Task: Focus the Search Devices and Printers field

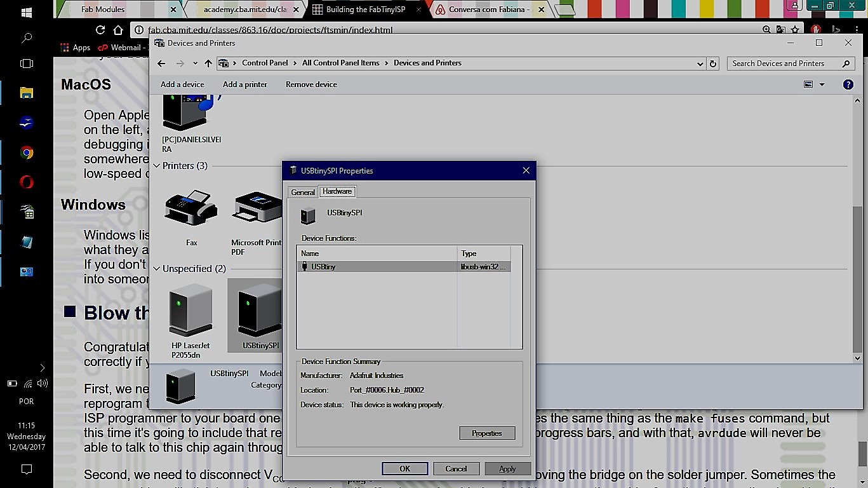Action: pos(791,64)
